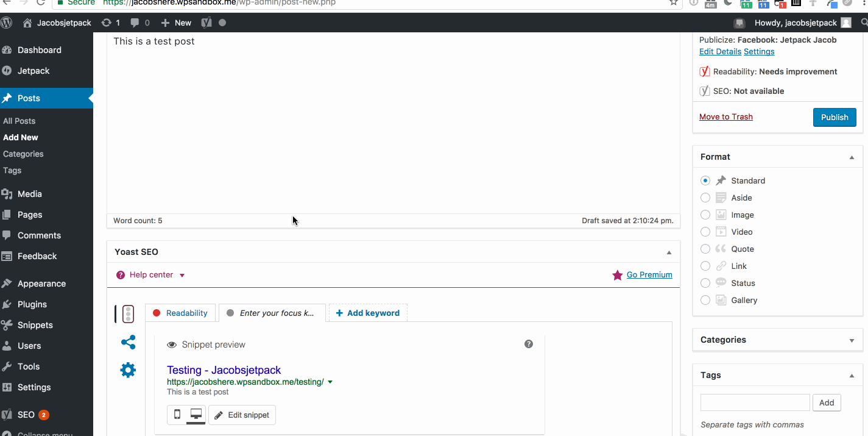
Task: Open Jacobsjetpack site home link
Action: [57, 23]
